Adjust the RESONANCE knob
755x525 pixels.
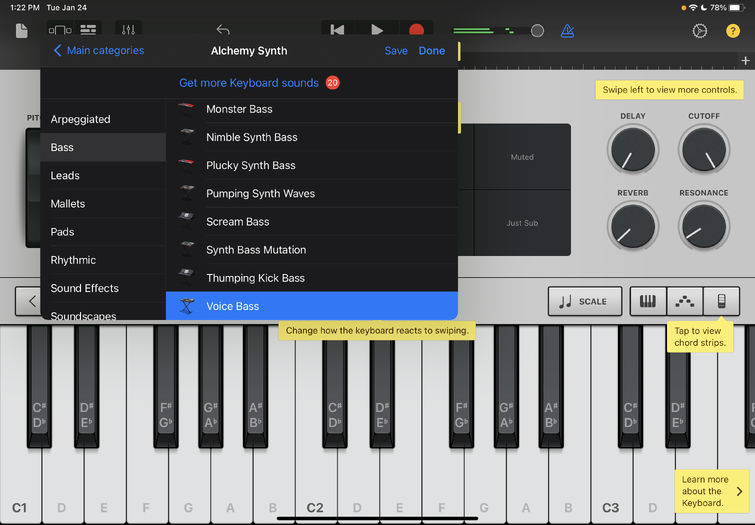pyautogui.click(x=704, y=225)
